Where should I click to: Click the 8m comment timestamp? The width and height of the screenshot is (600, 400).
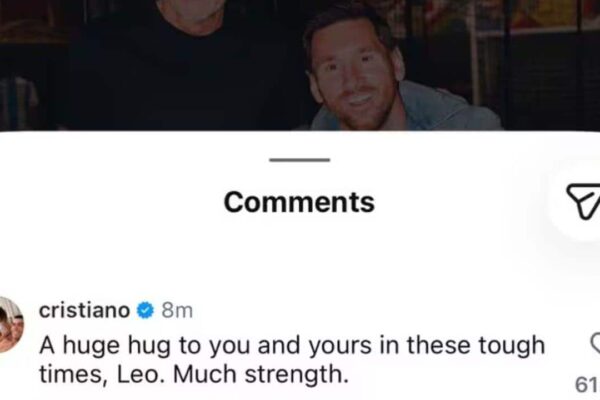tap(177, 310)
